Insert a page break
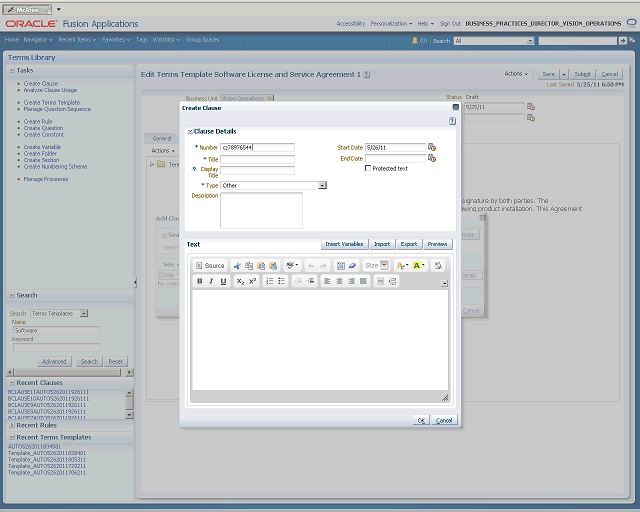640x512 pixels. pyautogui.click(x=392, y=281)
